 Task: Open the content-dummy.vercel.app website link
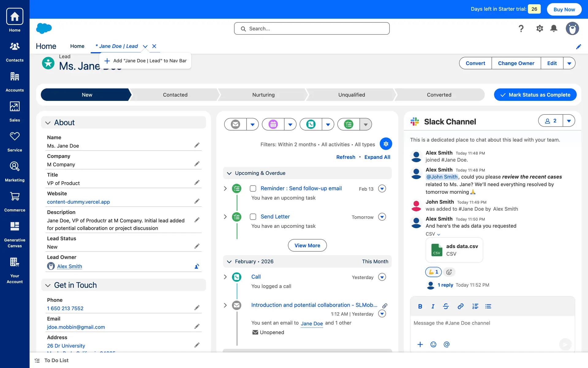78,202
